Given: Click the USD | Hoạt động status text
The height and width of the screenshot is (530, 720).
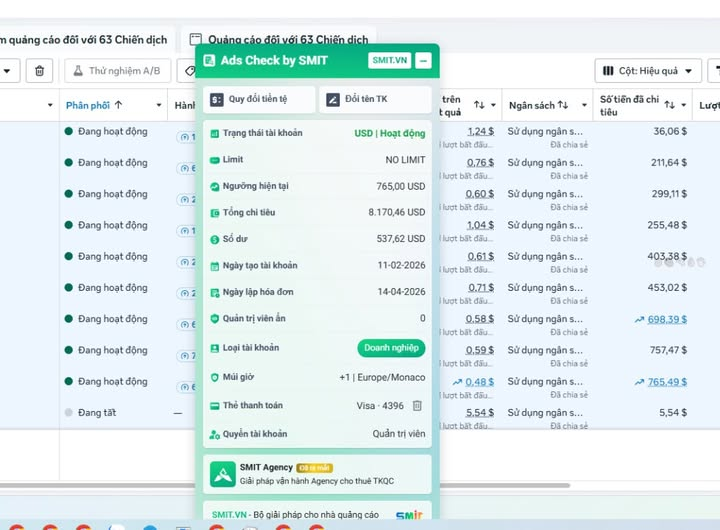Looking at the screenshot, I should point(389,134).
